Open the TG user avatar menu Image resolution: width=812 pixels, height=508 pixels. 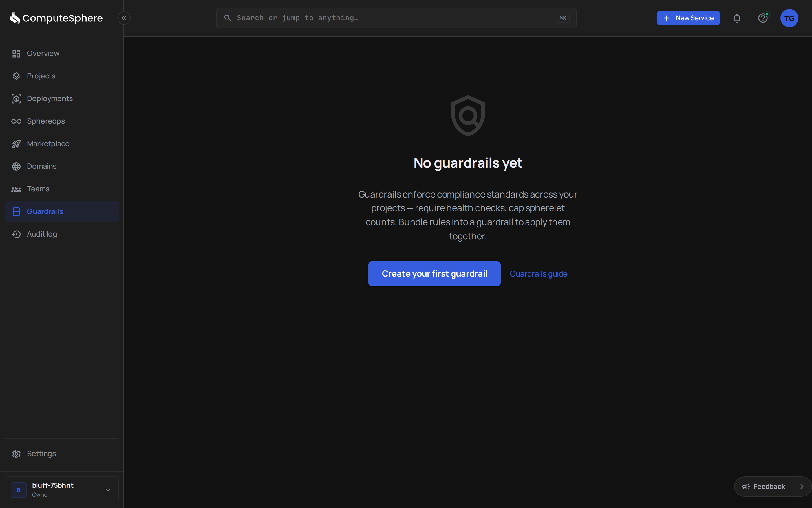[789, 18]
